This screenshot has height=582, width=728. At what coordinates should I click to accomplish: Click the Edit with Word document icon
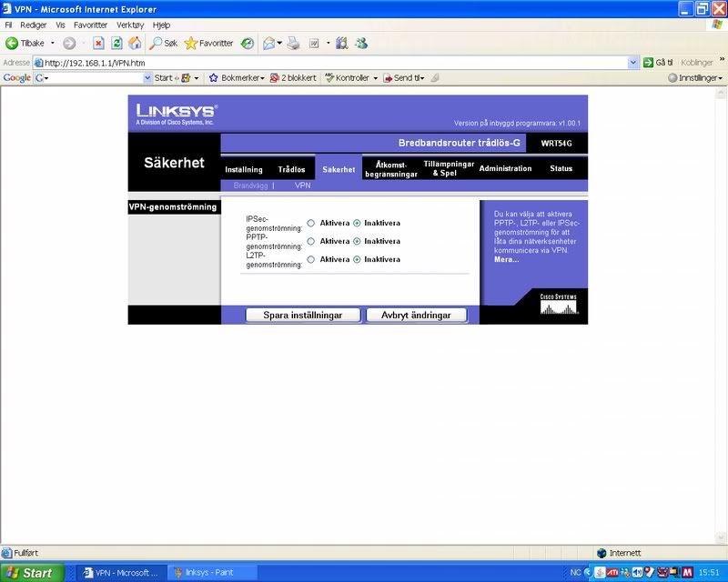(x=314, y=43)
